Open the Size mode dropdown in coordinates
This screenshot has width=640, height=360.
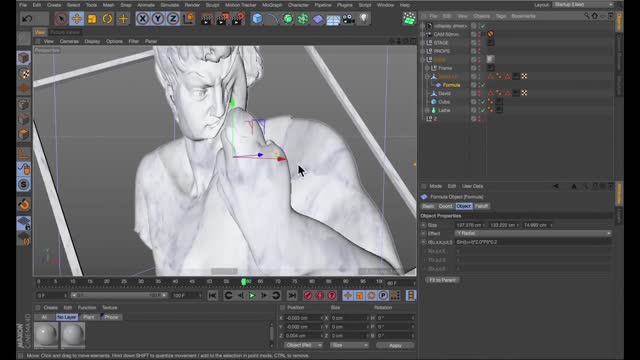349,345
